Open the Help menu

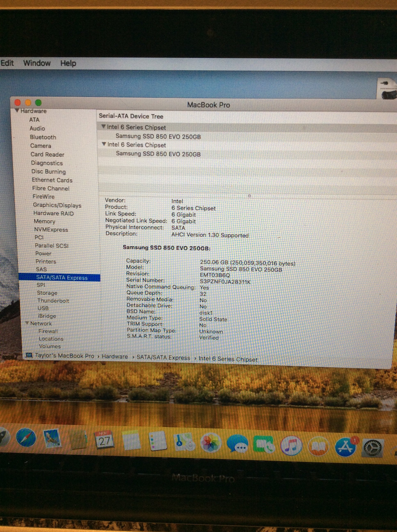(x=68, y=63)
